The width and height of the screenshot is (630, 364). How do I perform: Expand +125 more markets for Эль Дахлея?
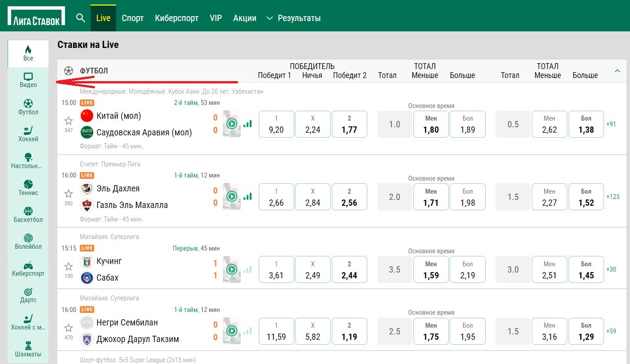point(613,197)
